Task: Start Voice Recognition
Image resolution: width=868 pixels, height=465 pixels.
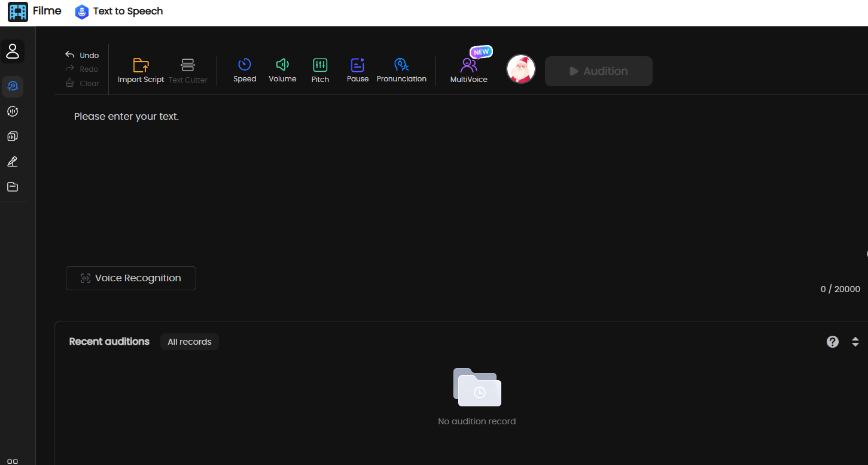Action: tap(131, 278)
